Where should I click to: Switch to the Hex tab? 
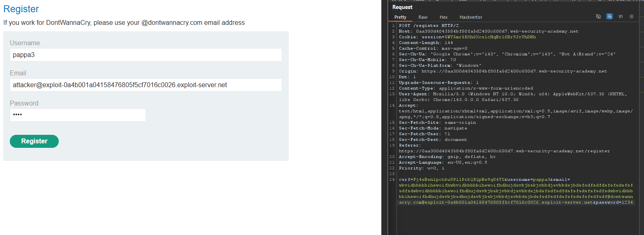(444, 17)
